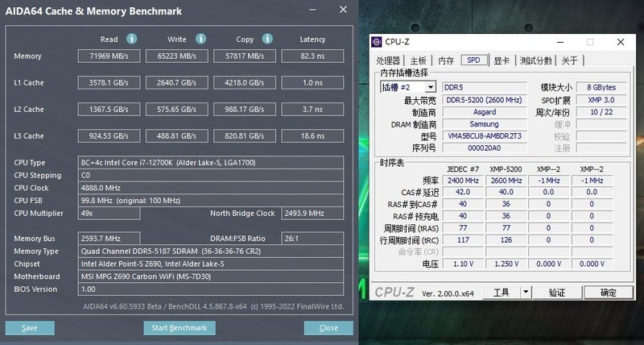Select the SPD tab in CPU-Z
Viewport: 644px width, 345px height.
[473, 60]
